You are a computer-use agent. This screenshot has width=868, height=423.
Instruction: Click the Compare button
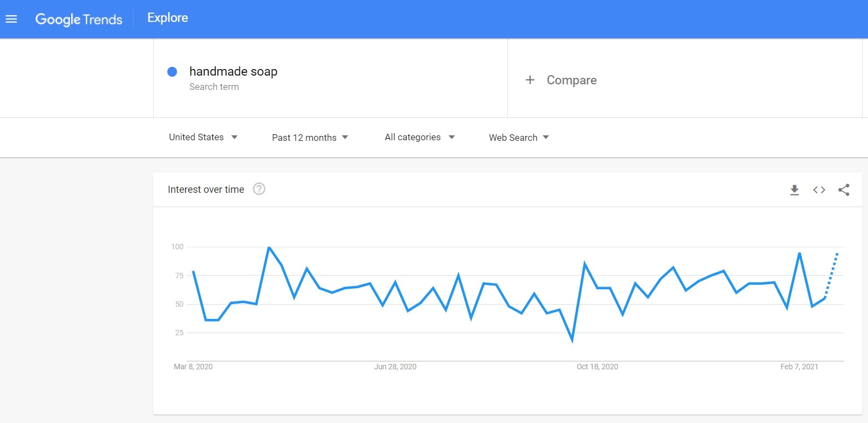[x=571, y=80]
